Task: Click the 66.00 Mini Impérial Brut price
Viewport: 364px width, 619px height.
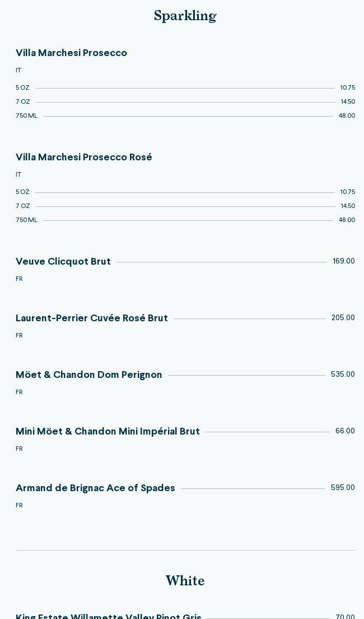Action: (345, 431)
